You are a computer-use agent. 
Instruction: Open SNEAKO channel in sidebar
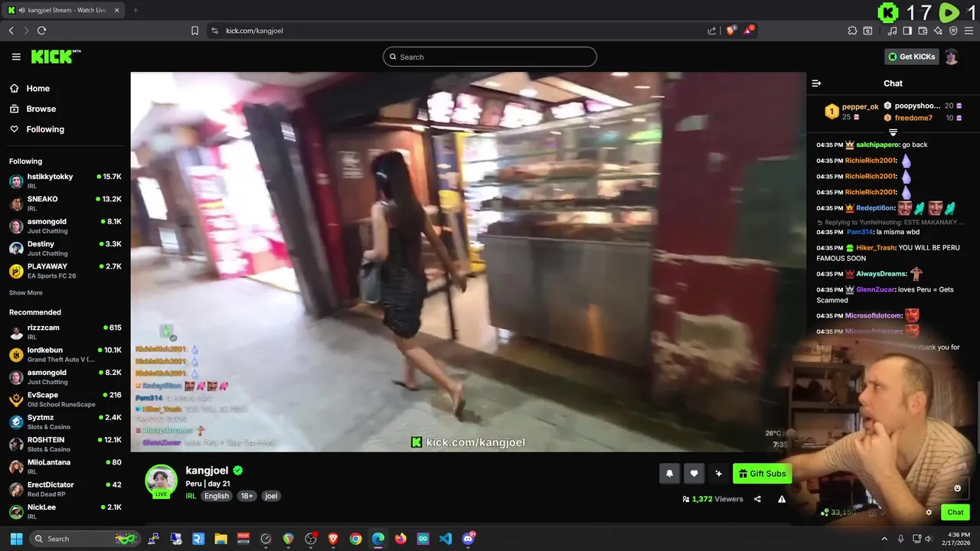(x=65, y=204)
